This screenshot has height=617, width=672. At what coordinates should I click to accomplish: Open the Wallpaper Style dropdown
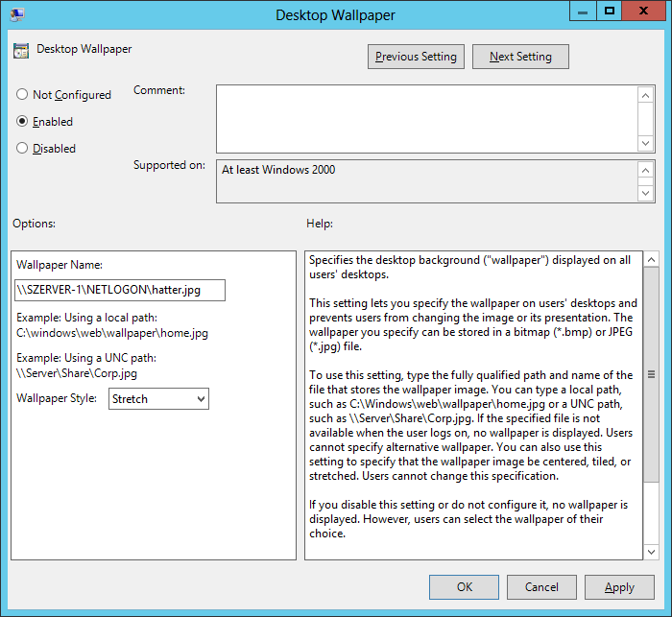158,399
